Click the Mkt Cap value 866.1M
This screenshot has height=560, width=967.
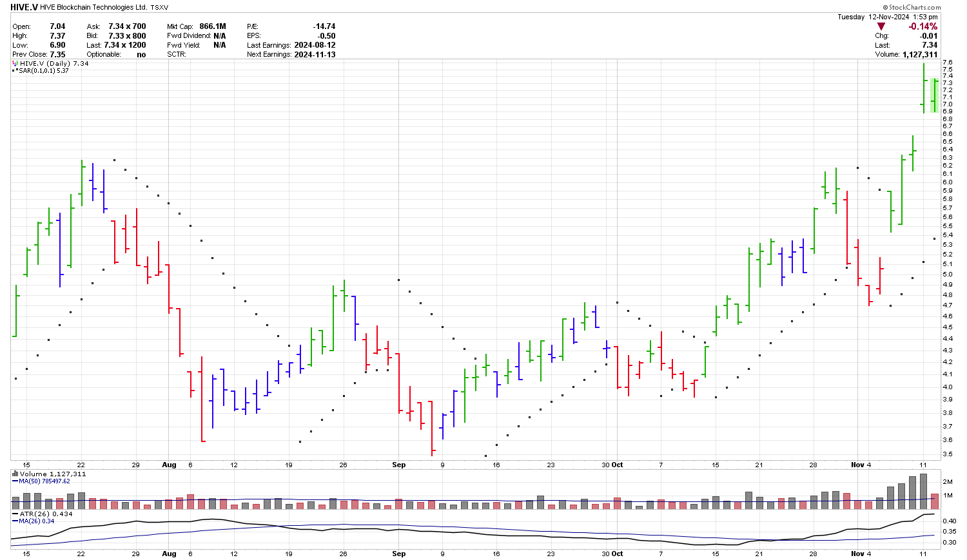213,26
